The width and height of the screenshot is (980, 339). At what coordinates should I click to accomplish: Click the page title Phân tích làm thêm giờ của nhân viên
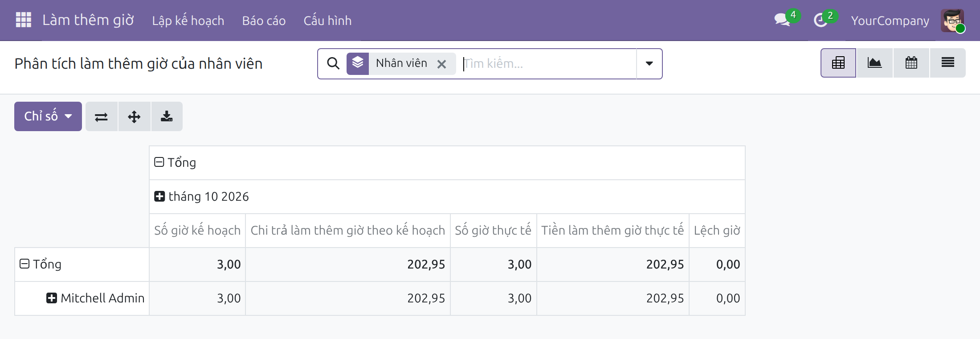click(139, 64)
